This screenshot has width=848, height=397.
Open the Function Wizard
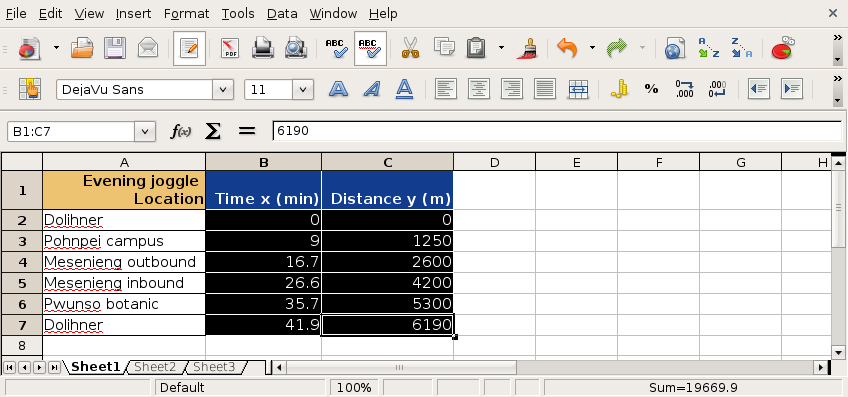(181, 131)
